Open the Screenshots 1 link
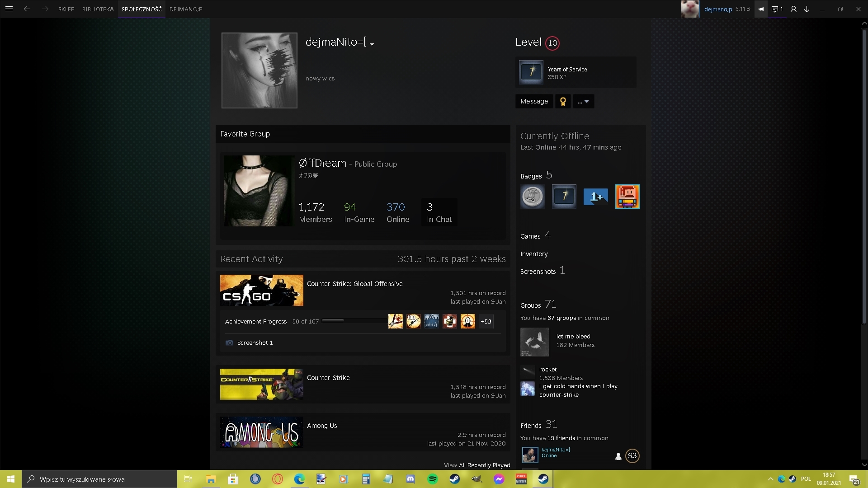The image size is (868, 488). 542,271
